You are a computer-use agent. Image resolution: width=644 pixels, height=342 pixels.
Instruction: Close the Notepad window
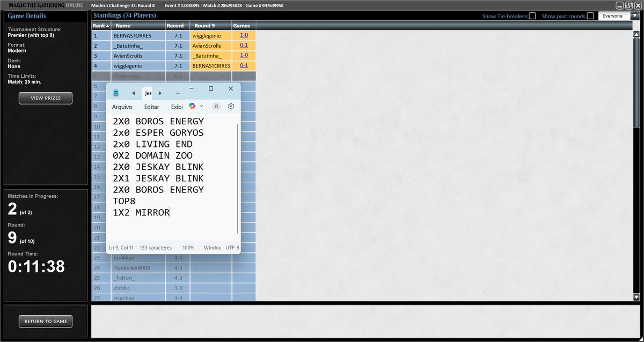[231, 88]
